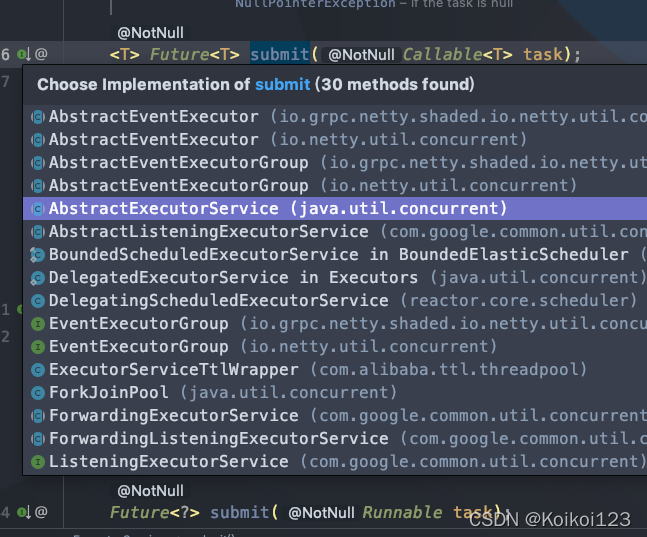647x537 pixels.
Task: Select AbstractExecutorService (java.util.concurrent)
Action: tap(335, 208)
